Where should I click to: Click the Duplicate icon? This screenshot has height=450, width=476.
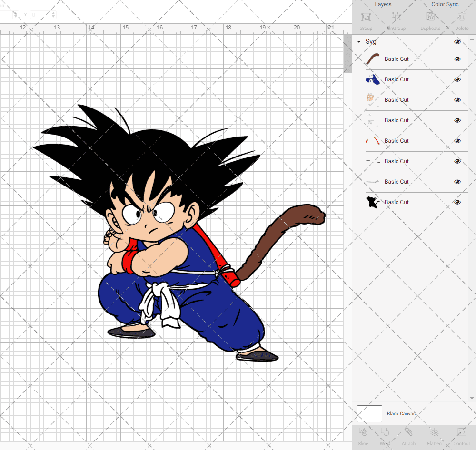click(430, 17)
